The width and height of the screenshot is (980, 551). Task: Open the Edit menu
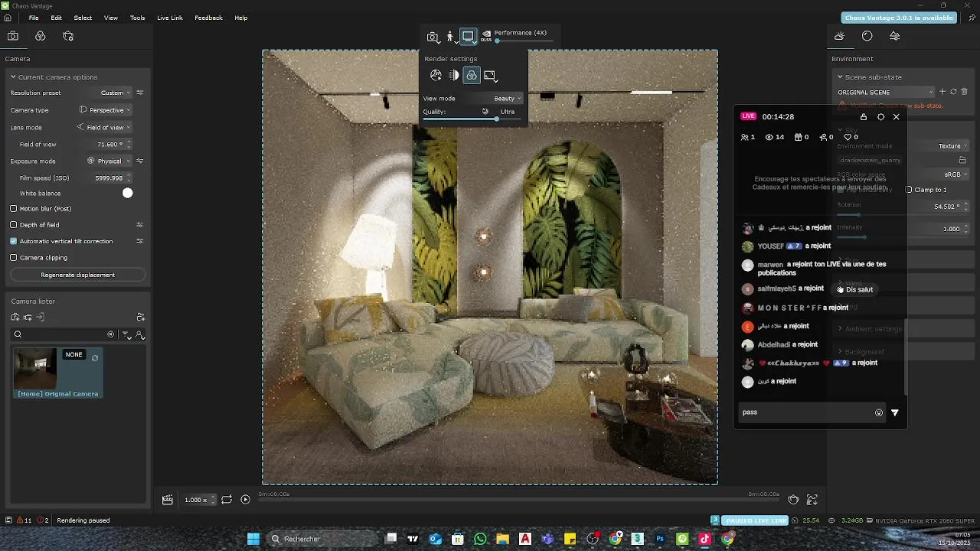point(57,18)
